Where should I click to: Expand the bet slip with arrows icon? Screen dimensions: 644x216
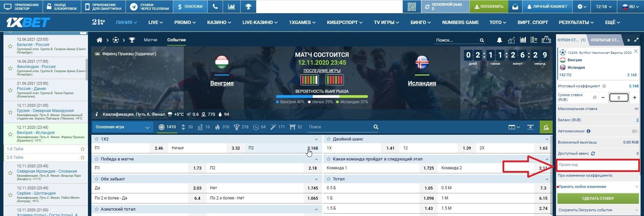pos(636,40)
